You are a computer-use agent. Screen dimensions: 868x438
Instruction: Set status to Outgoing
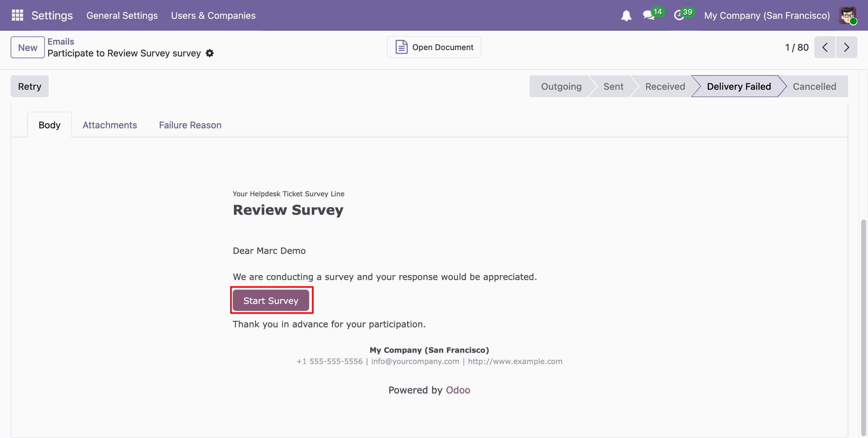561,86
